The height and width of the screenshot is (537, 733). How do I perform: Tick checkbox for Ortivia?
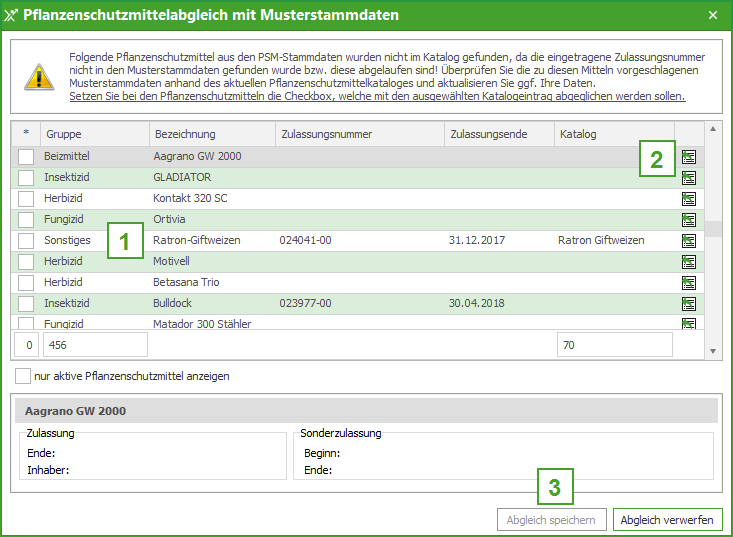[x=26, y=220]
